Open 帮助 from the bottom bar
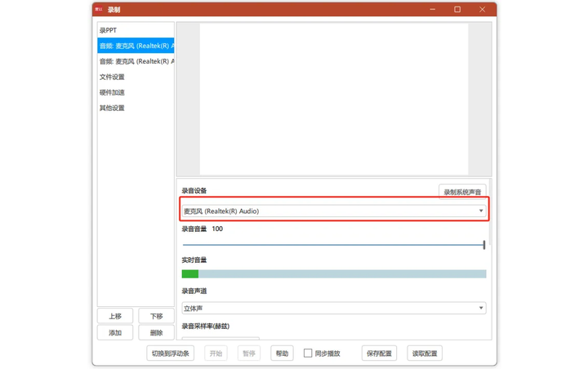 282,353
